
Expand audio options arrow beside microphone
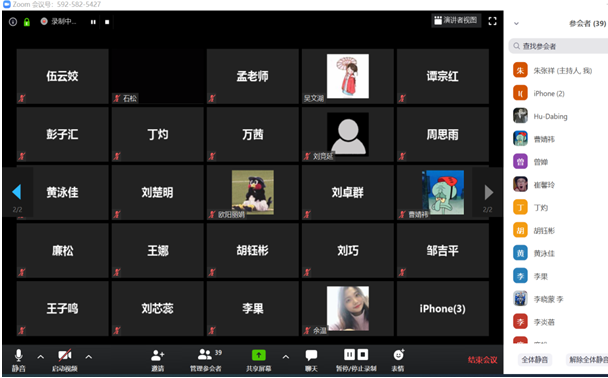41,357
